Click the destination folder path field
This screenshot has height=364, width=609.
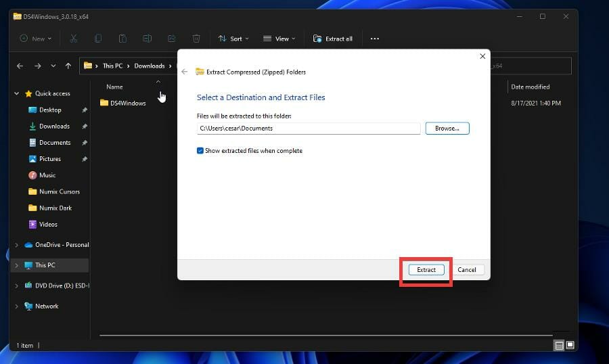308,128
